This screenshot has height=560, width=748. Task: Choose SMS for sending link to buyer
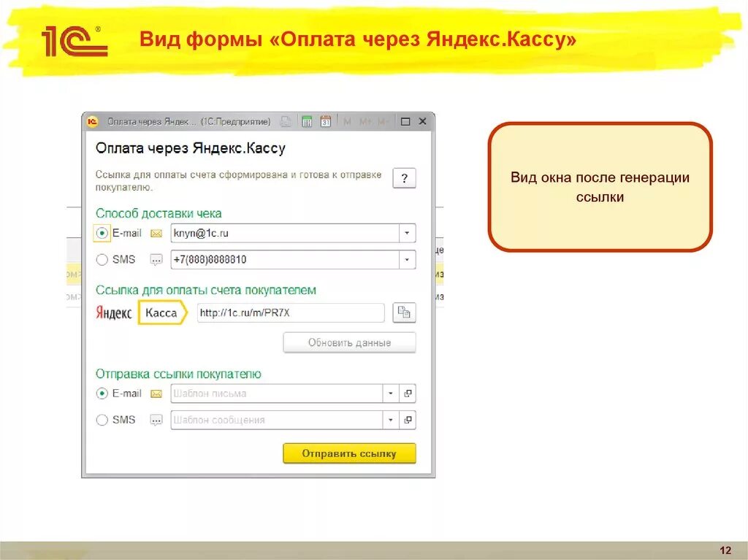pyautogui.click(x=102, y=421)
